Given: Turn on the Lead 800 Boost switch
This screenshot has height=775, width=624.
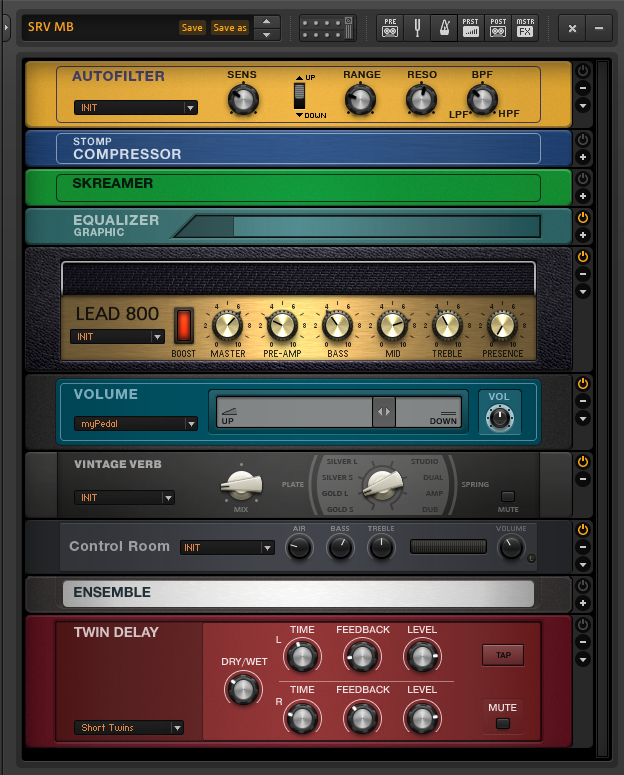Looking at the screenshot, I should 183,326.
